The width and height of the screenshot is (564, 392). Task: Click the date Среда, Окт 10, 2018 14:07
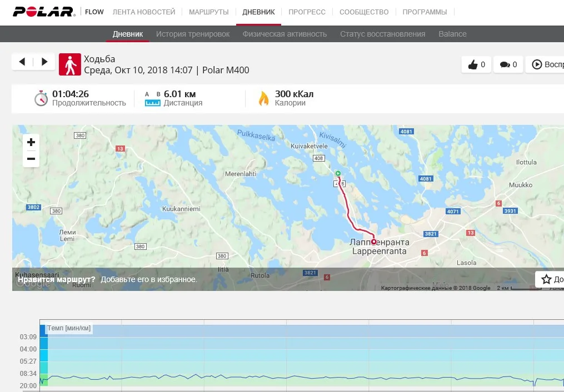coord(138,70)
